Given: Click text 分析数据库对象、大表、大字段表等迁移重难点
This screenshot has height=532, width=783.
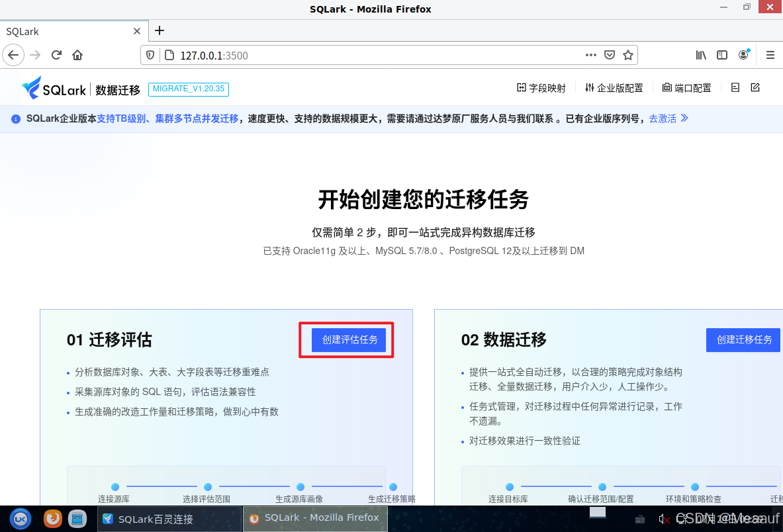Looking at the screenshot, I should pos(172,373).
